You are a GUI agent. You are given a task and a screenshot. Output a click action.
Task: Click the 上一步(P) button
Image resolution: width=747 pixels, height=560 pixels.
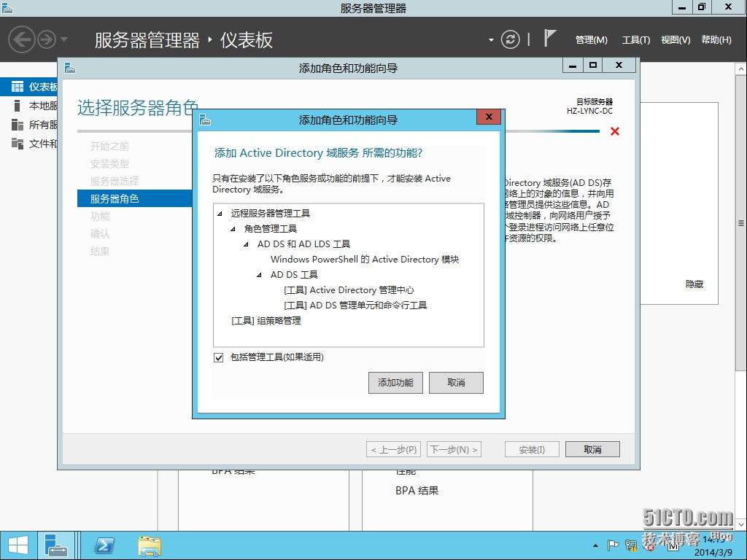(393, 449)
